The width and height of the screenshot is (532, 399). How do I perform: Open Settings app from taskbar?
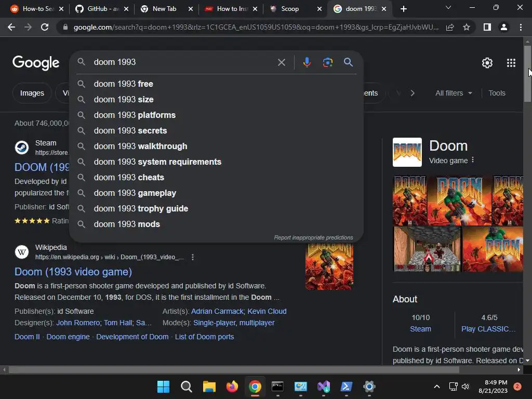369,387
